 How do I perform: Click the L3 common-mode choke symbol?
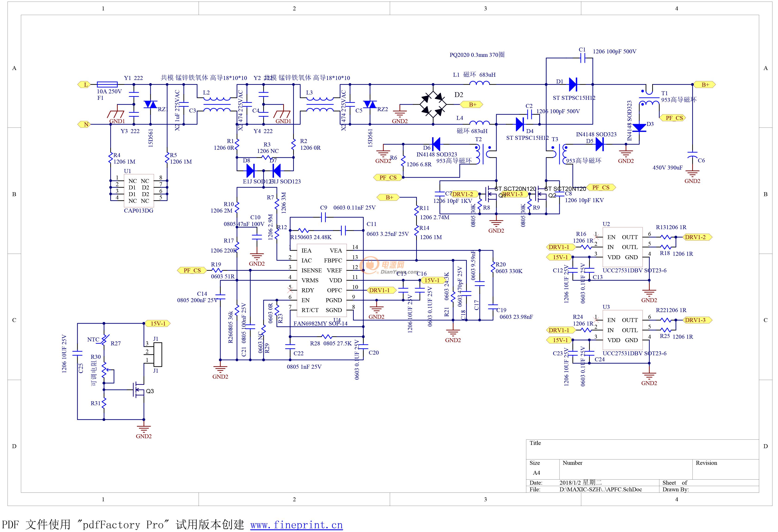tap(320, 104)
